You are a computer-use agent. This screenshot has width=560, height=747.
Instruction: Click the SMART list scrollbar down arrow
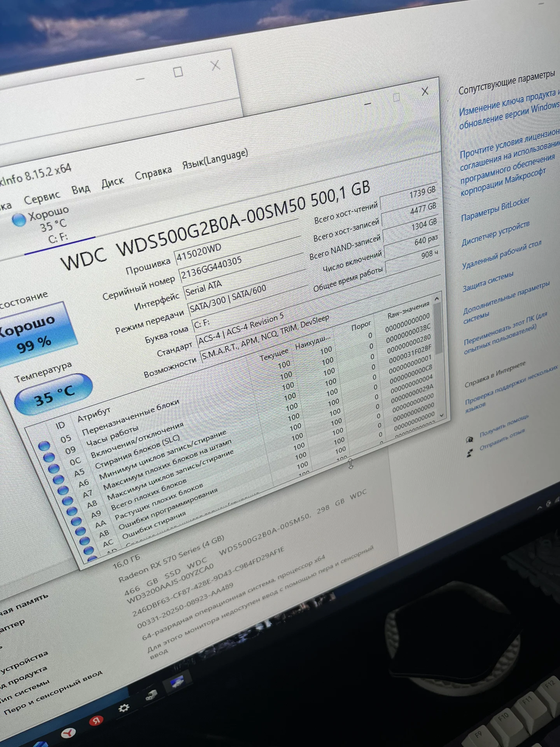tap(441, 415)
